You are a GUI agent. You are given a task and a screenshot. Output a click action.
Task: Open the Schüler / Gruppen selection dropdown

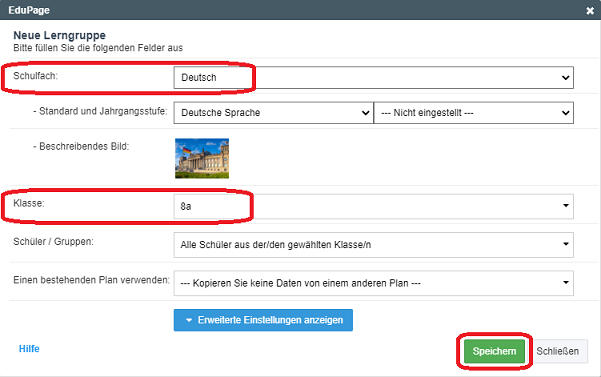click(x=373, y=244)
